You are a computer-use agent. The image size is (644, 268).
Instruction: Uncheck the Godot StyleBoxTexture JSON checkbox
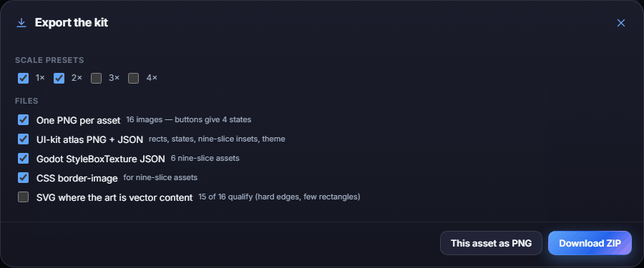[x=24, y=159]
